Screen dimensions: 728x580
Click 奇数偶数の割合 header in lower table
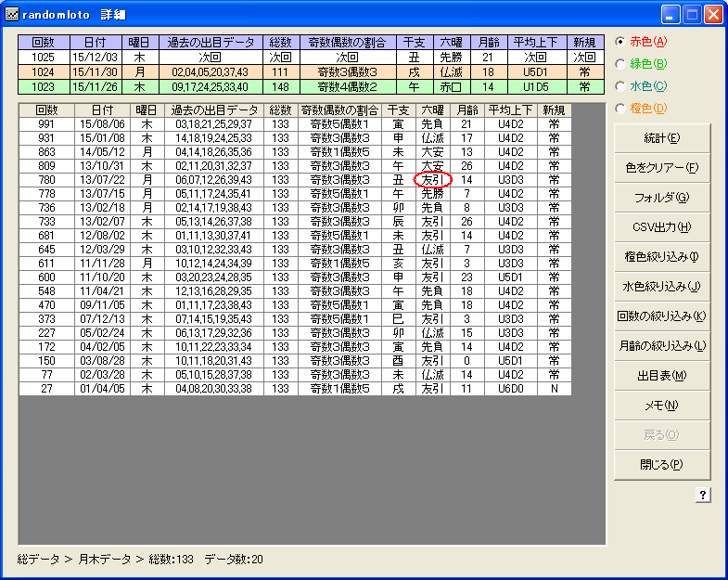pos(339,110)
